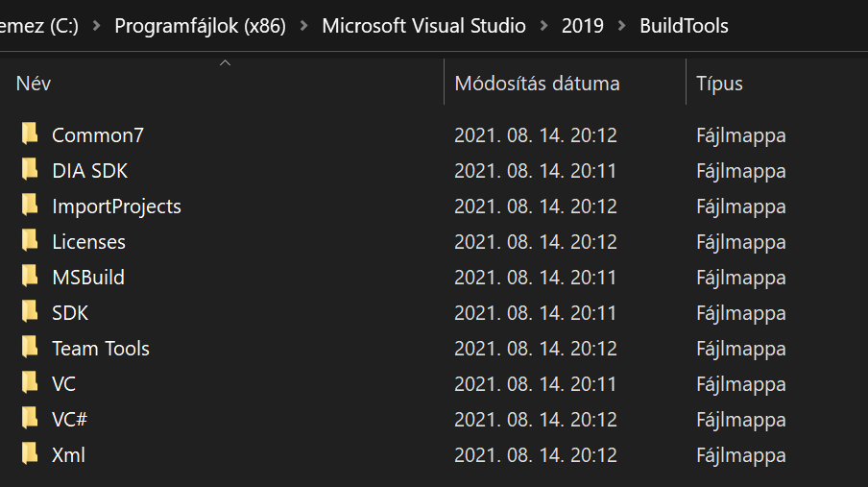Expand chevron after Microsoft Visual Studio breadcrumb
868x487 pixels.
tap(543, 26)
